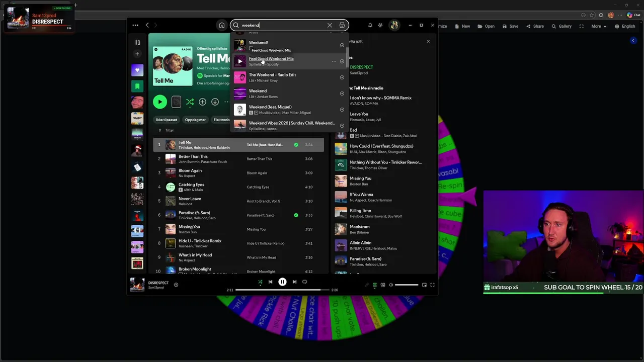
Task: Skip to previous track
Action: point(270,282)
